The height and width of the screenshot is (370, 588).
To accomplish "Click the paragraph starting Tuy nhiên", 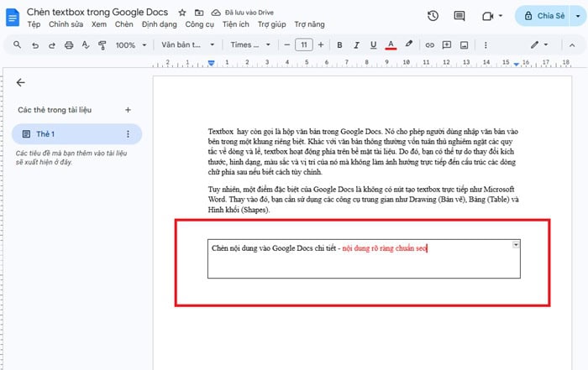I will click(363, 199).
